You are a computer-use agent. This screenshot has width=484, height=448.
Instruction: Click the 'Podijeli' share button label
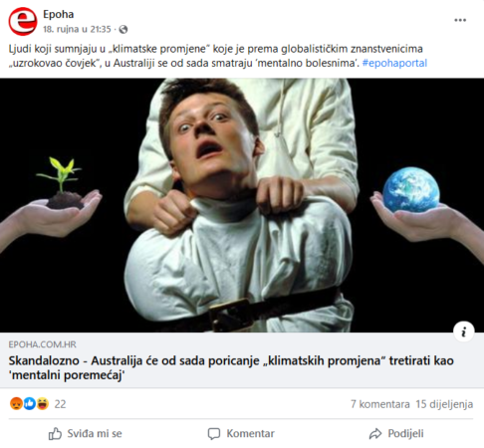[405, 434]
